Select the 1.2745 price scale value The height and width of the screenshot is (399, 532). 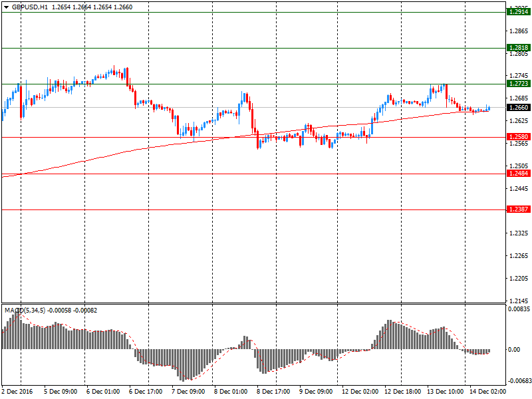pyautogui.click(x=519, y=76)
